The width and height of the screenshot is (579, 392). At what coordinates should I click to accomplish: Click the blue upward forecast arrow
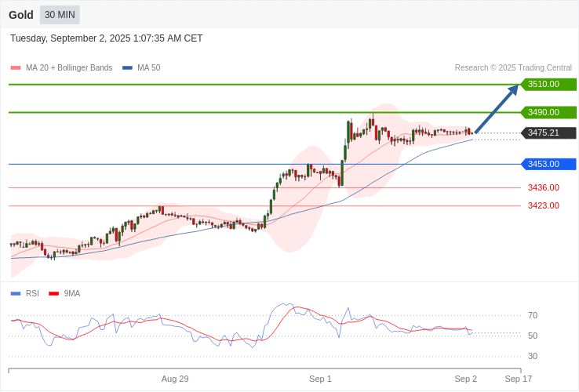(496, 110)
